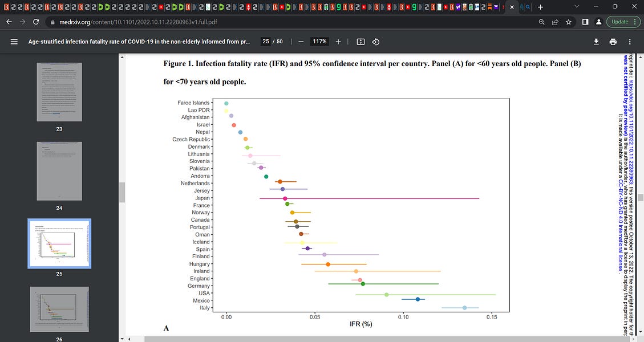Open the PDF thumbnail sidebar menu

coord(14,41)
